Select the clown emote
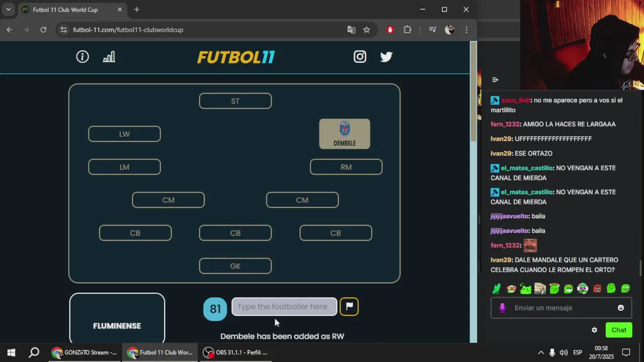644x362 pixels. (511, 289)
